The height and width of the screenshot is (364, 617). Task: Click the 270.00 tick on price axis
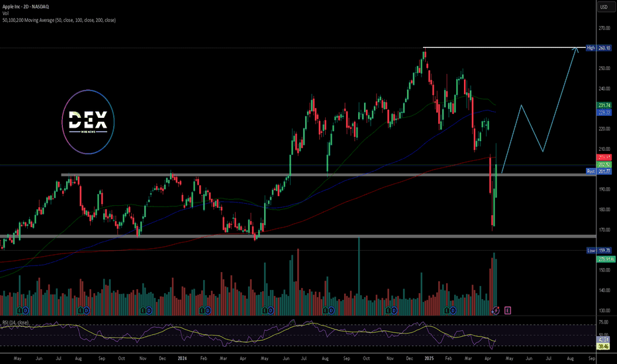click(x=604, y=28)
